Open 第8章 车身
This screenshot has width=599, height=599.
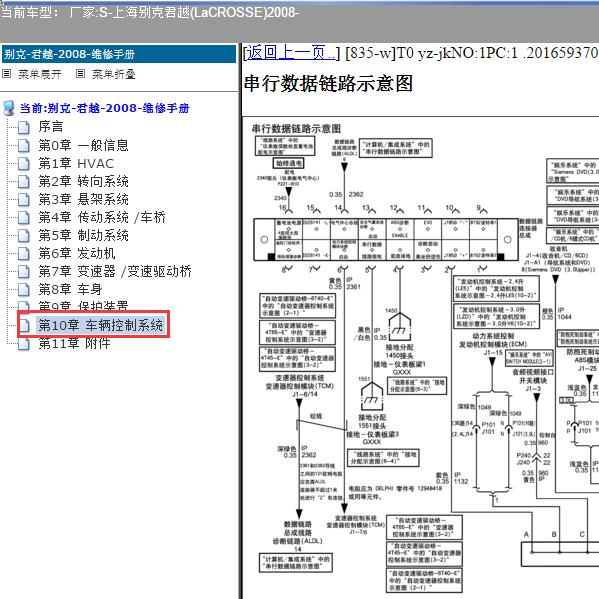[x=70, y=289]
